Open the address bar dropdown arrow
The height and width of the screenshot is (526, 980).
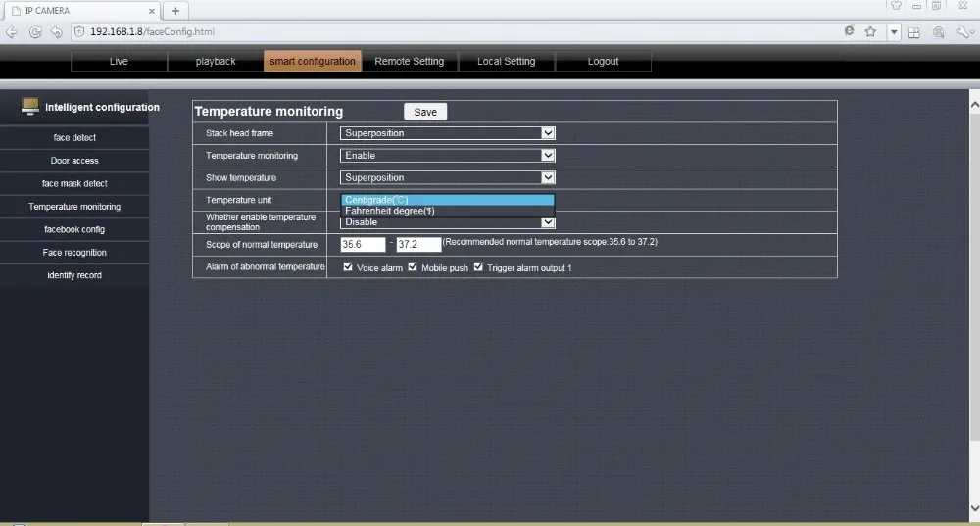(895, 32)
